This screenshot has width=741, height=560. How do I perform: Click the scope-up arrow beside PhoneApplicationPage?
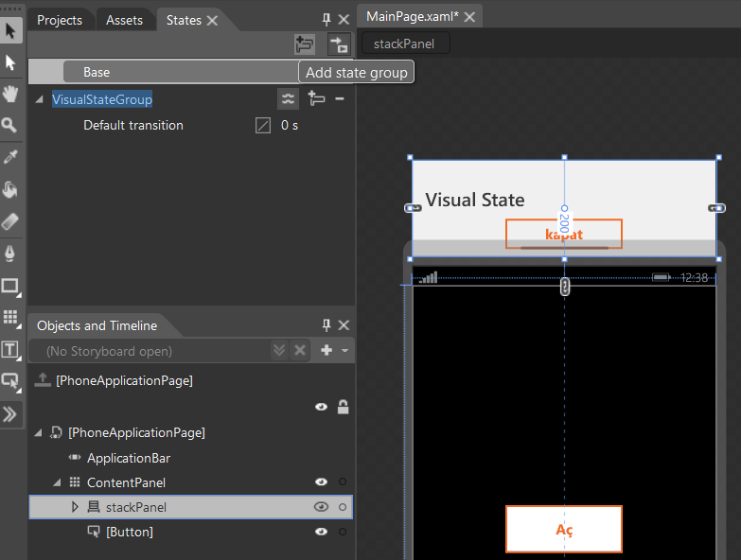point(43,379)
